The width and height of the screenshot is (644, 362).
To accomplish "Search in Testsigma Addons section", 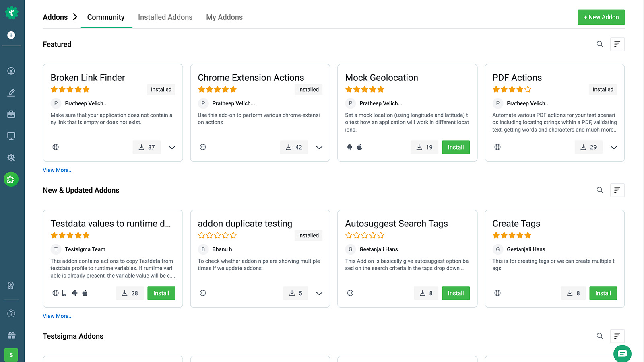I will pos(600,336).
